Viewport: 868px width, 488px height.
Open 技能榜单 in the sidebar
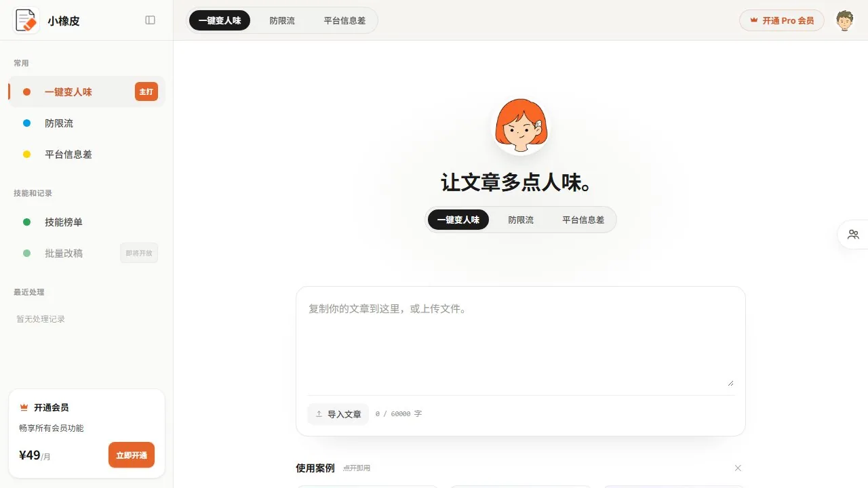(87, 222)
